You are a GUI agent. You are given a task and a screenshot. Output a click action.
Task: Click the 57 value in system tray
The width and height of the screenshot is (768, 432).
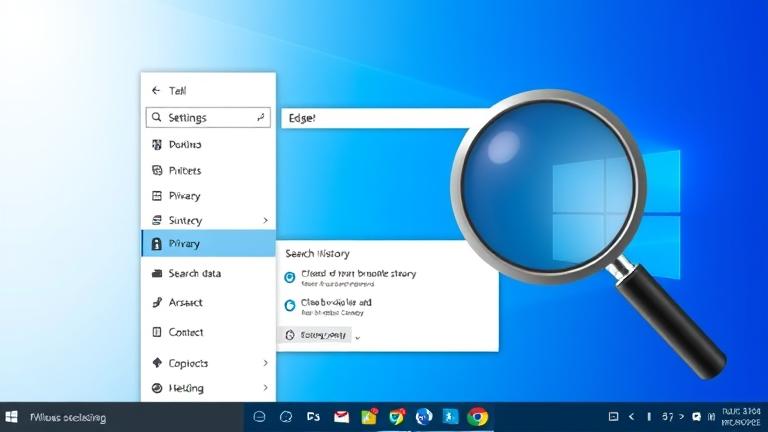pyautogui.click(x=668, y=417)
